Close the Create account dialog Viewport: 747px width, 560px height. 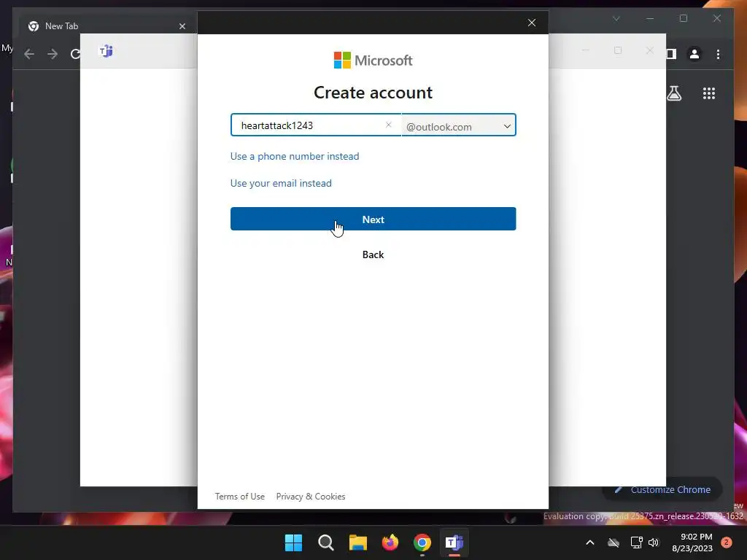(532, 23)
